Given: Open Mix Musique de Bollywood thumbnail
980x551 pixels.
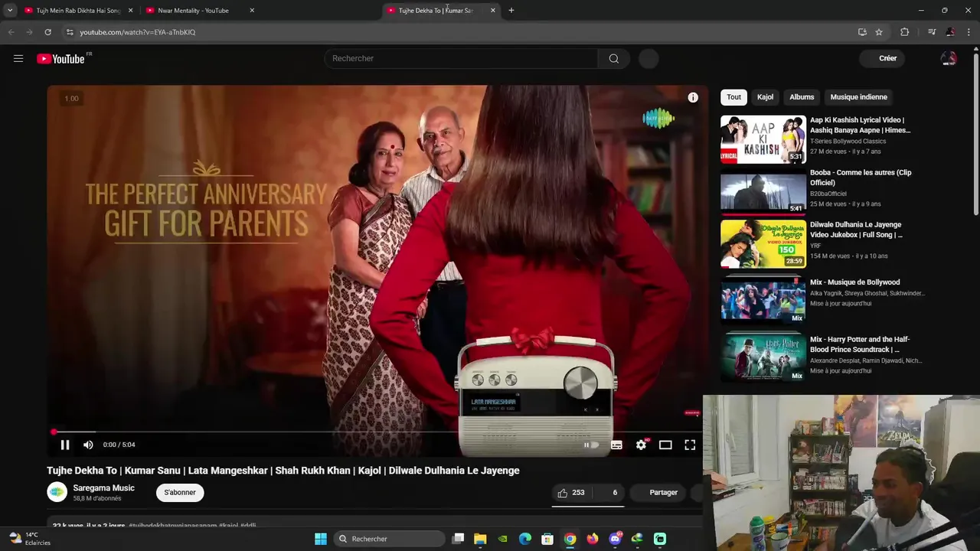Looking at the screenshot, I should (x=763, y=301).
